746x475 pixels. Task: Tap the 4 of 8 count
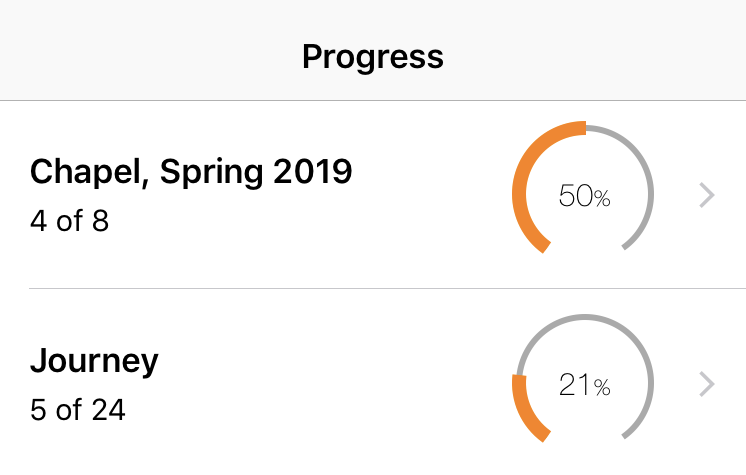coord(69,220)
